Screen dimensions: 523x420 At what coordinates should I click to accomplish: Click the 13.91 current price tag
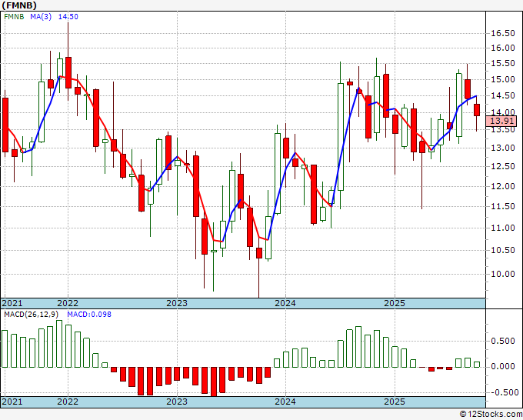501,121
